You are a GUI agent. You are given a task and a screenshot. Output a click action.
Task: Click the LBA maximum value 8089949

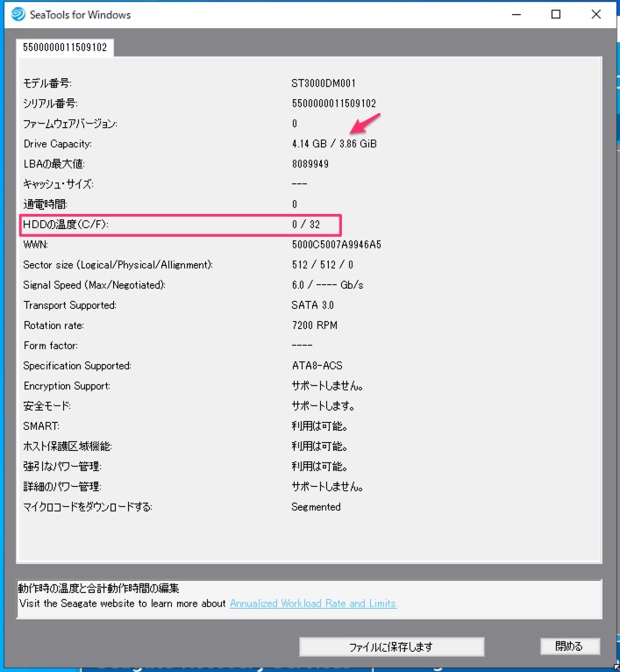310,164
